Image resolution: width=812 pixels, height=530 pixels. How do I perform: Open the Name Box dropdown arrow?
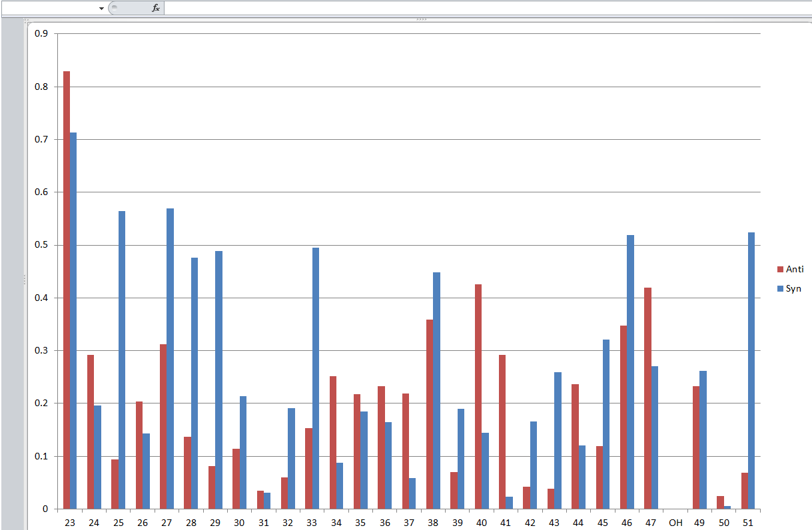(101, 8)
